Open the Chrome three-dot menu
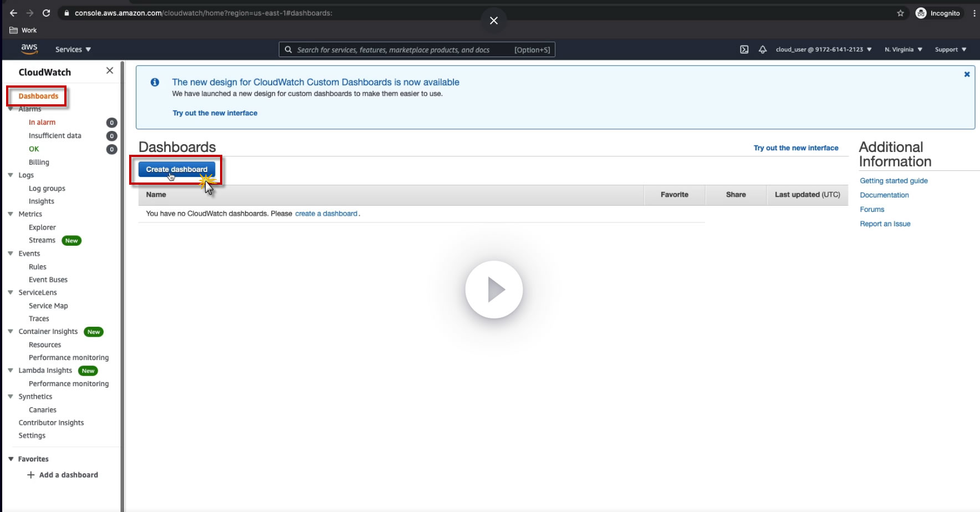Viewport: 980px width, 512px height. coord(974,13)
